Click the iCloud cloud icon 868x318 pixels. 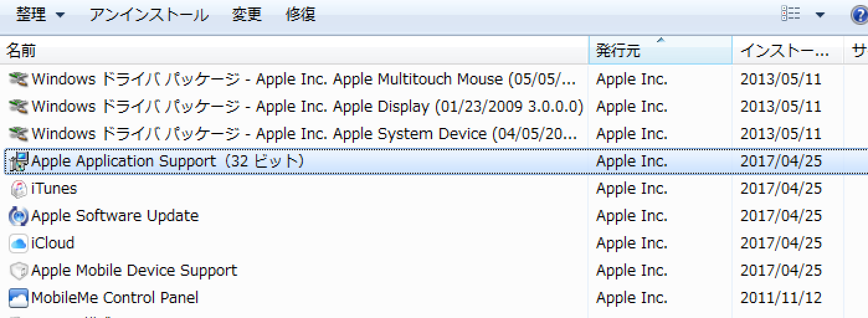[x=19, y=243]
